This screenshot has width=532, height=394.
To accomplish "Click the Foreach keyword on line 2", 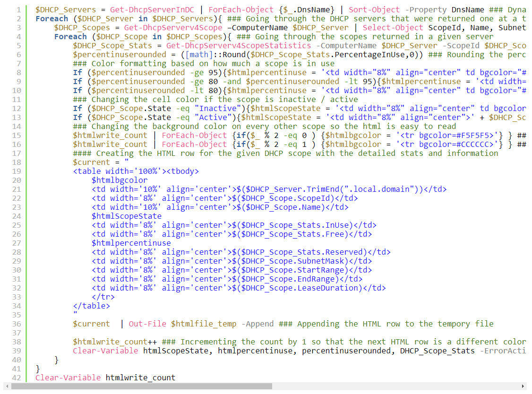I will point(52,18).
